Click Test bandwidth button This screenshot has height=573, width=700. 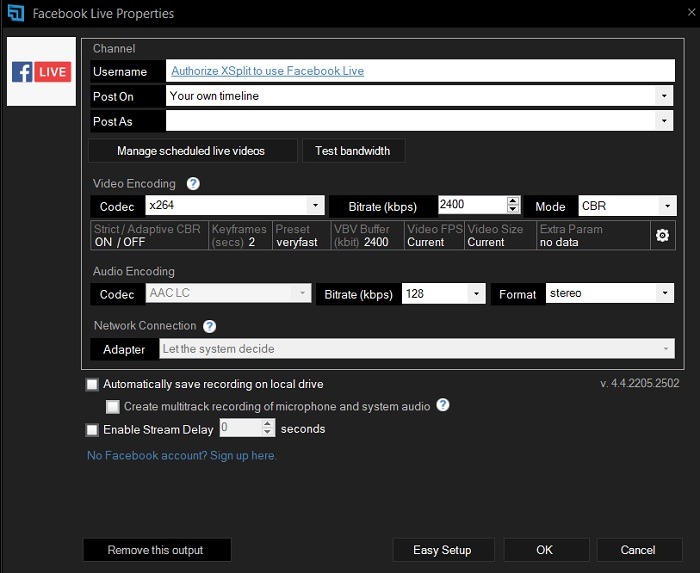[x=353, y=151]
